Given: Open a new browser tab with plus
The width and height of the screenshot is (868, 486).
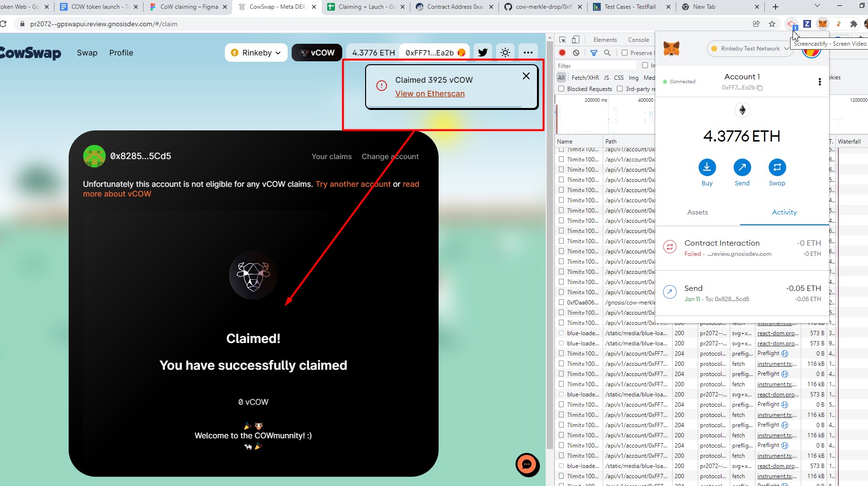Looking at the screenshot, I should [x=776, y=7].
